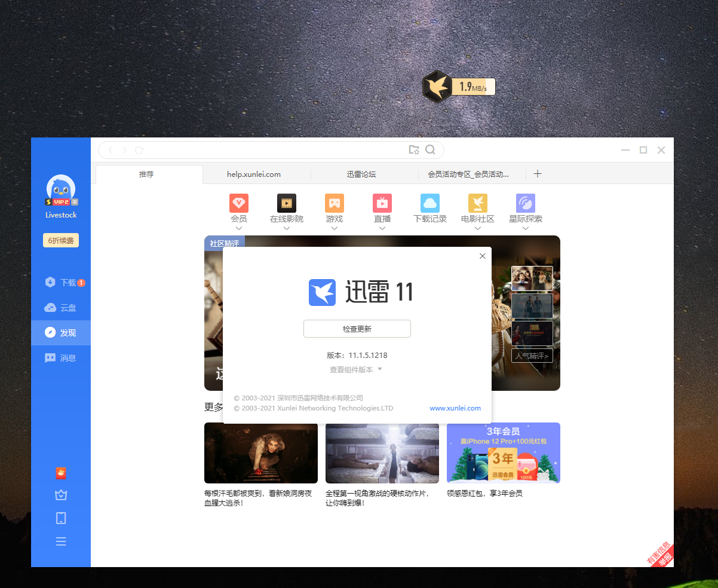Viewport: 718px width, 588px height.
Task: Click the browser address bar field
Action: (269, 150)
